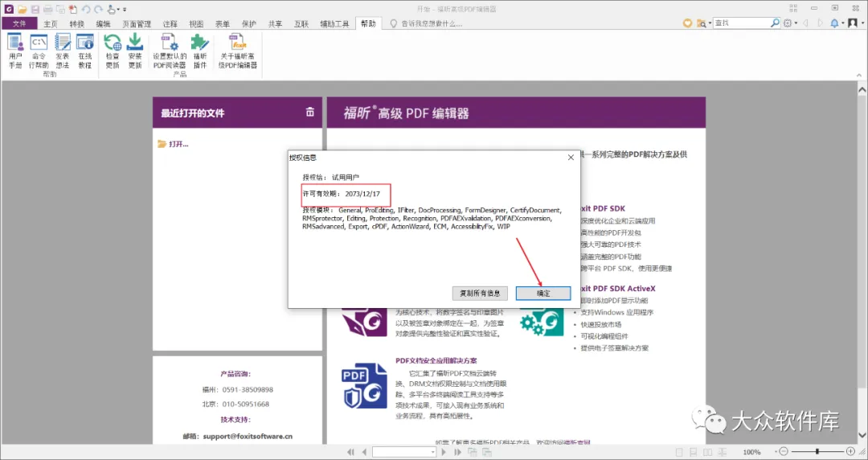Screen dimensions: 868x460
Task: Click the zoom out minus button
Action: click(784, 452)
